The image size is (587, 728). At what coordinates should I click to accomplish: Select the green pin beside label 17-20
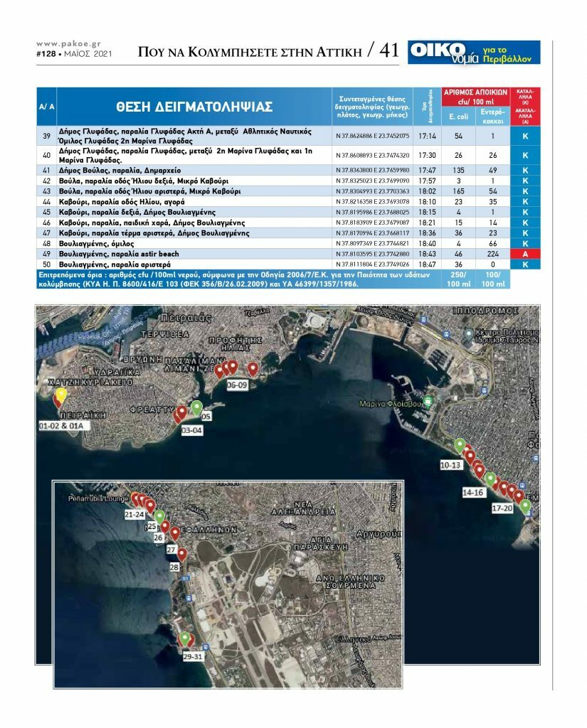point(525,505)
